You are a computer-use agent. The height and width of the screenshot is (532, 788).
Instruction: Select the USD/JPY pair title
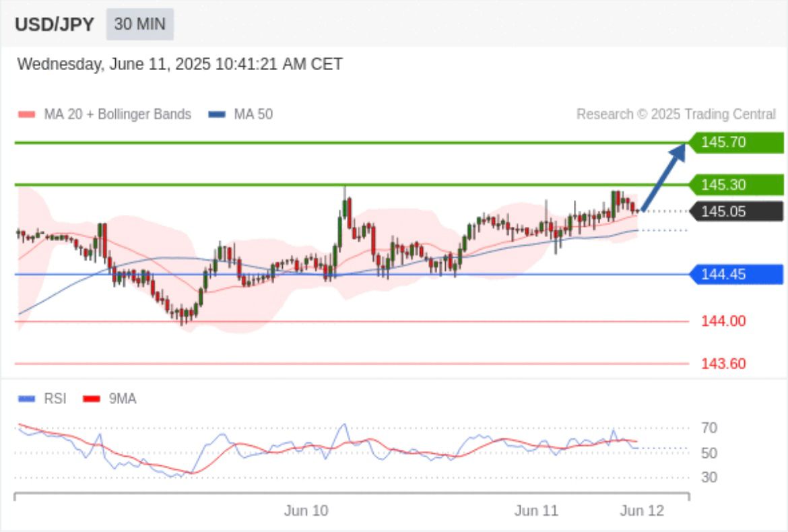55,24
